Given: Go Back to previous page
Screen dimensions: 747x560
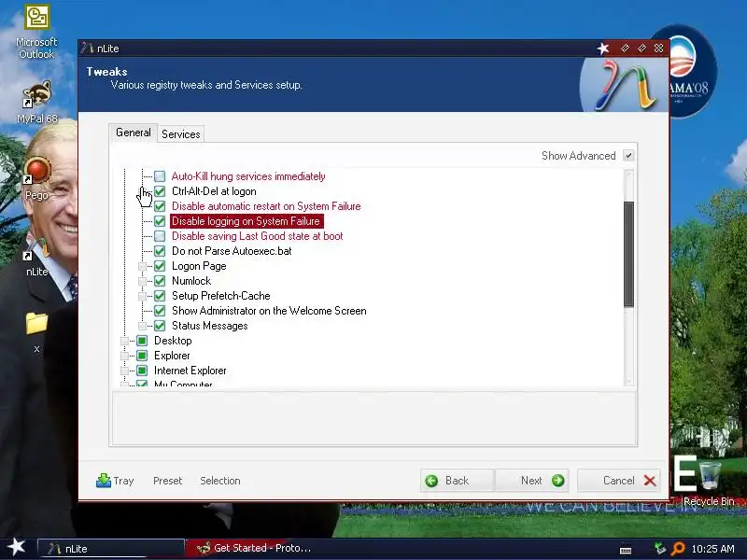Looking at the screenshot, I should (x=458, y=481).
